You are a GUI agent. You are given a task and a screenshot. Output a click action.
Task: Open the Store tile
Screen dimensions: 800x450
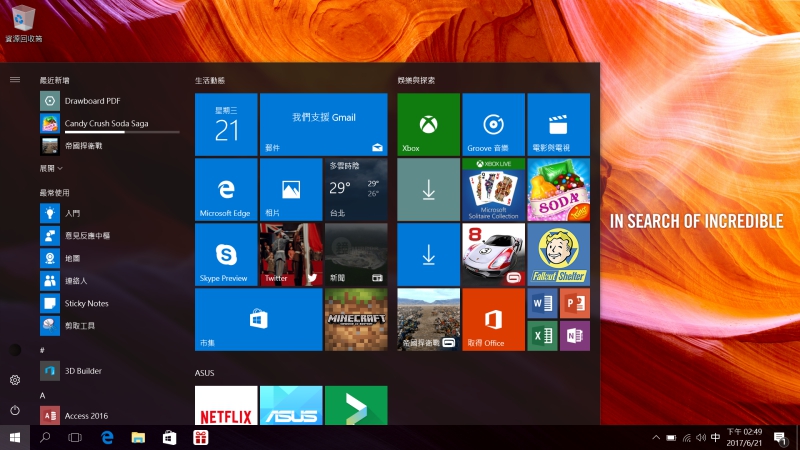(259, 319)
